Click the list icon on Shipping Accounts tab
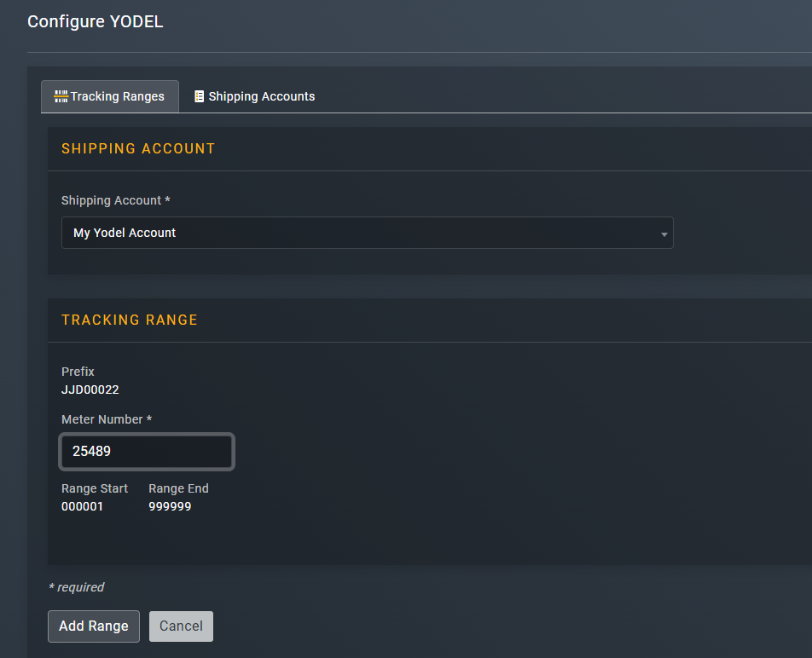 click(x=199, y=96)
